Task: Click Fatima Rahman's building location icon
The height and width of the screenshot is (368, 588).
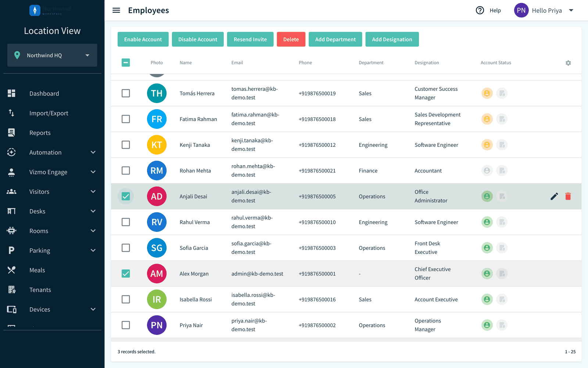Action: (x=502, y=119)
